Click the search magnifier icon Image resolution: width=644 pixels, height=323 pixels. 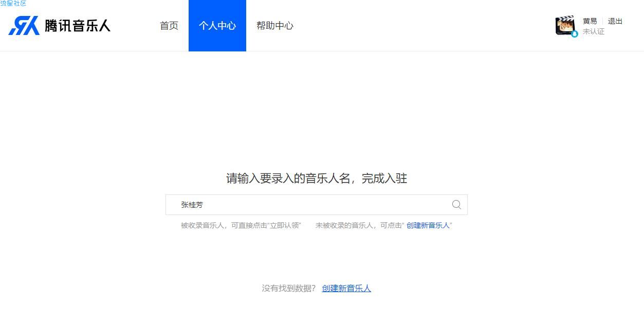[x=456, y=205]
